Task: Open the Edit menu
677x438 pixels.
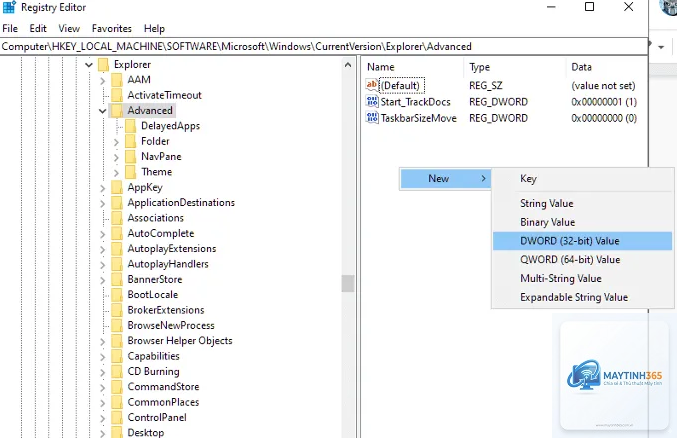Action: point(38,29)
